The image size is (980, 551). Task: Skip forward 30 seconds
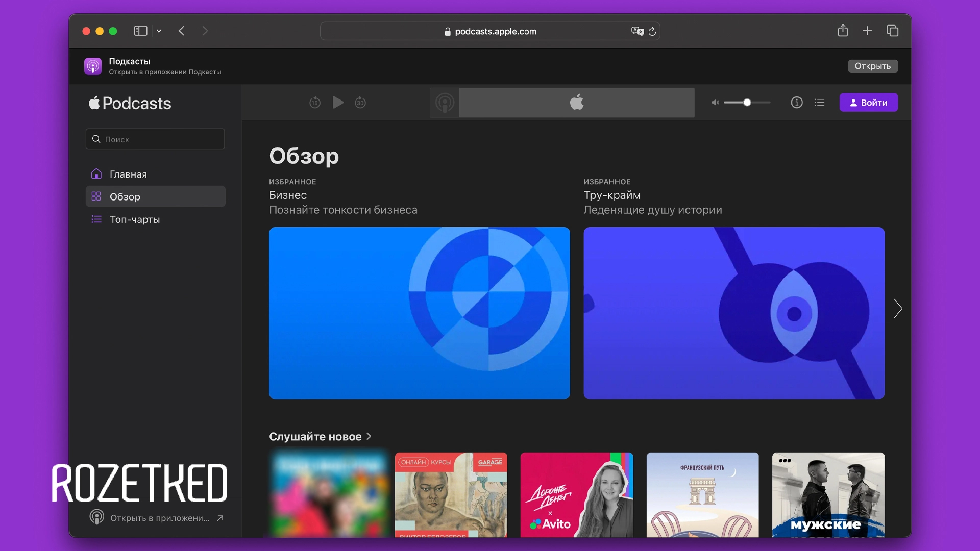click(x=360, y=103)
